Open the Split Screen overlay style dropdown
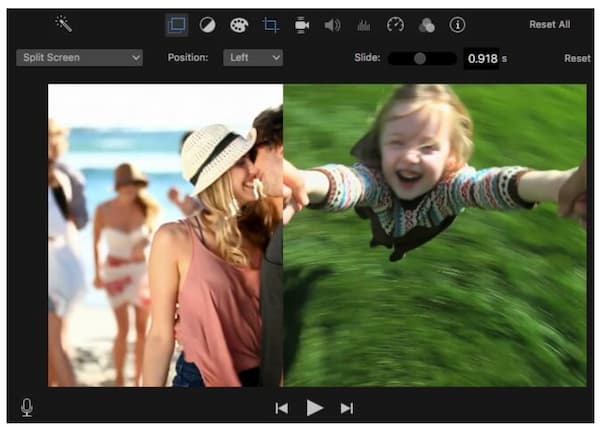Viewport: 600px width, 428px height. point(80,58)
